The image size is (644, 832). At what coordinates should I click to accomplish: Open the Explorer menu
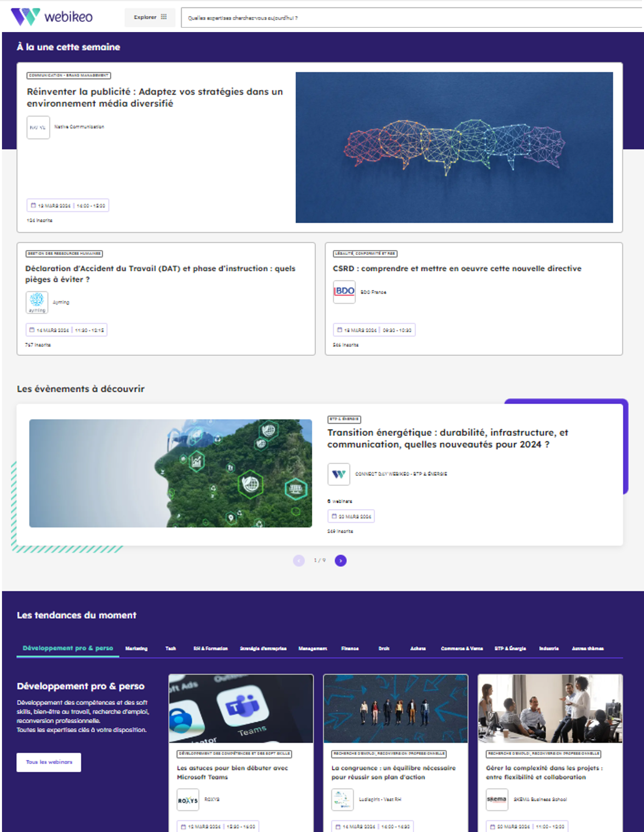[150, 17]
